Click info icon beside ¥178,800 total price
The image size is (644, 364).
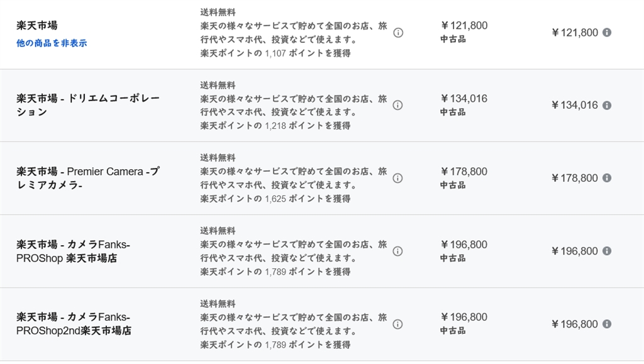point(607,178)
